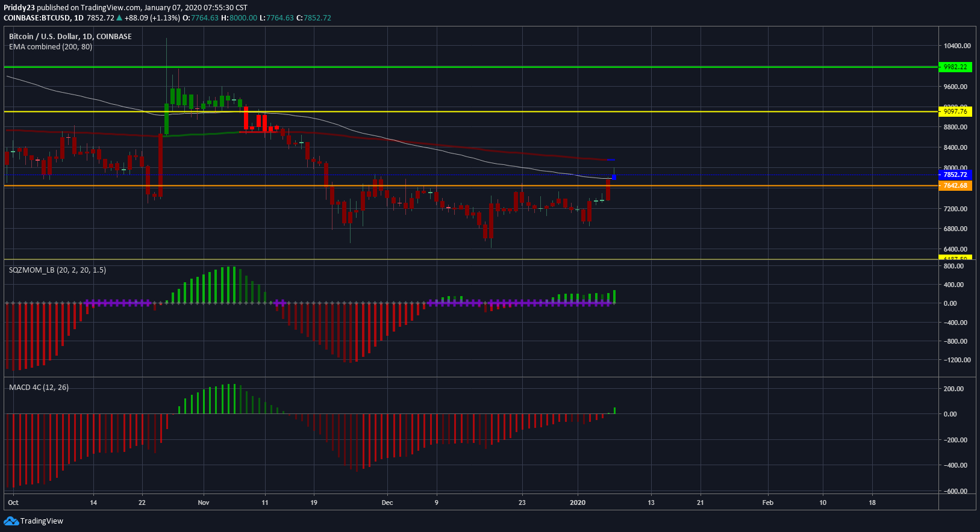980x532 pixels.
Task: Click the TradingView cloud logo icon
Action: coord(11,521)
